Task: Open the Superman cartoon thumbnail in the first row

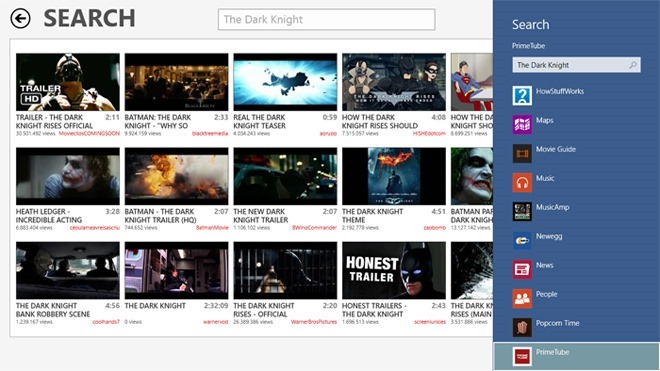Action: 471,82
